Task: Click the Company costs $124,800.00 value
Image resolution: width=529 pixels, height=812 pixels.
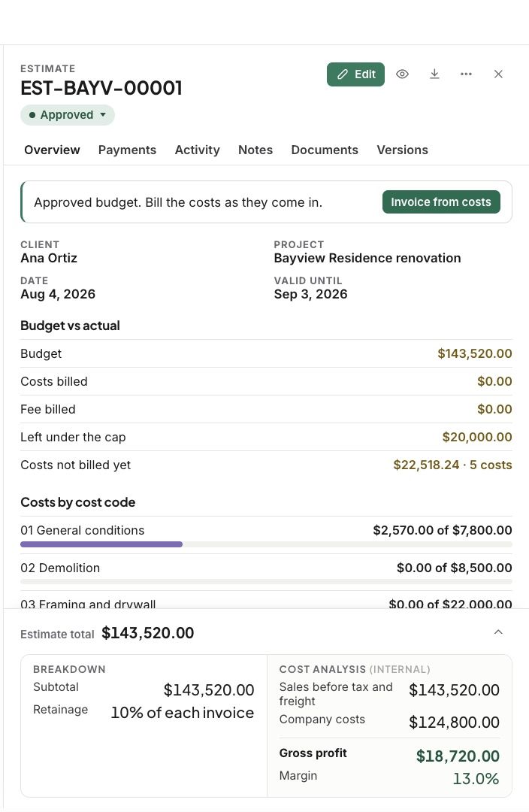Action: 454,723
